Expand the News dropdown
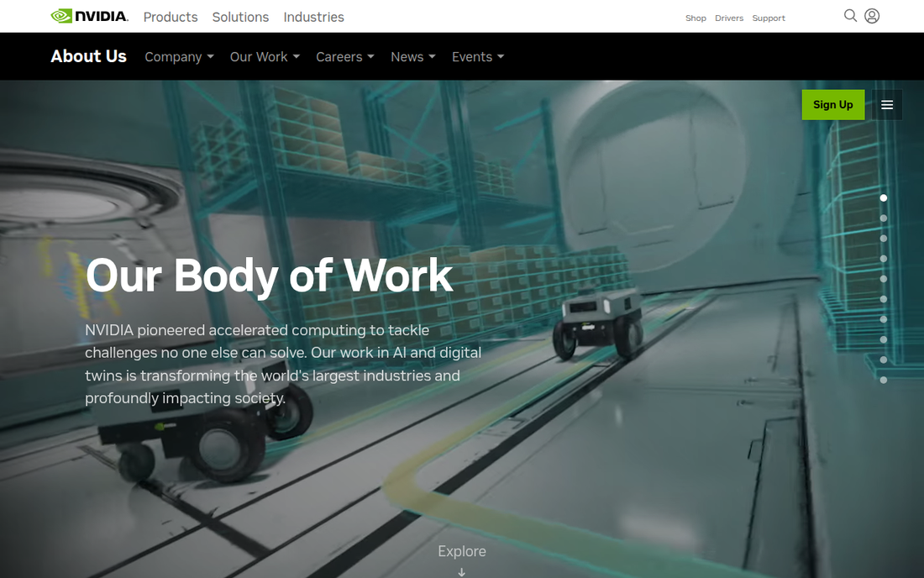The image size is (924, 578). coord(412,57)
